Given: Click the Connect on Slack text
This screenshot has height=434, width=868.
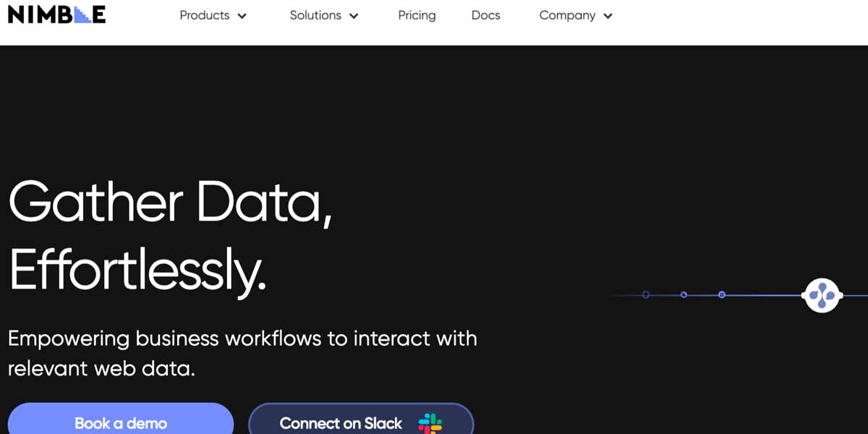Looking at the screenshot, I should tap(341, 423).
